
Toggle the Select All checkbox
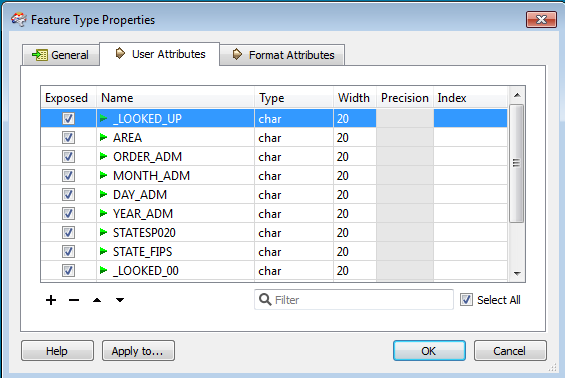466,299
